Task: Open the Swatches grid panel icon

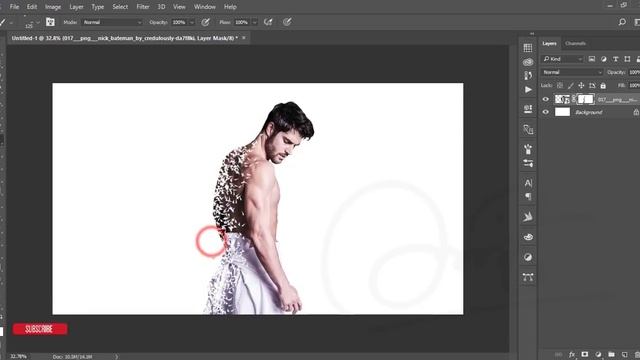Action: coord(528,48)
